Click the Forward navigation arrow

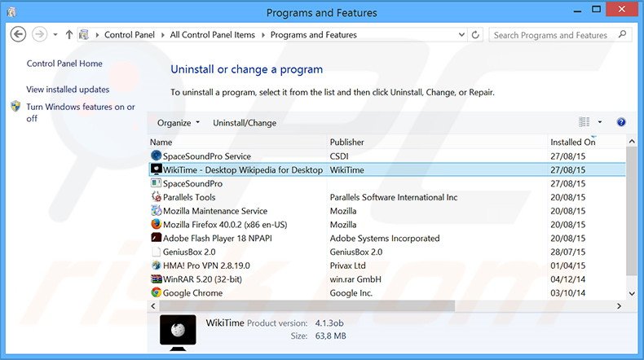[x=39, y=34]
